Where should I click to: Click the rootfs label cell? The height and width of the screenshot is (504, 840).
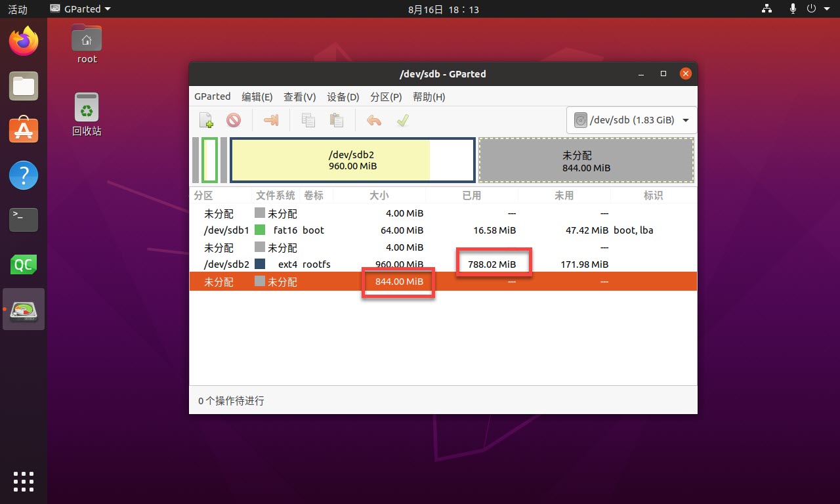coord(316,264)
